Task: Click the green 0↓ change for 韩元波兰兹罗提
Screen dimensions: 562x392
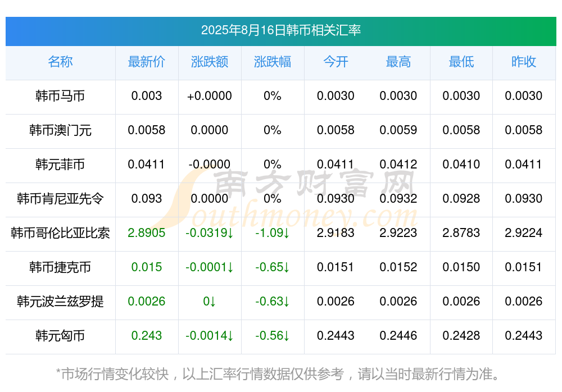Action: (209, 302)
